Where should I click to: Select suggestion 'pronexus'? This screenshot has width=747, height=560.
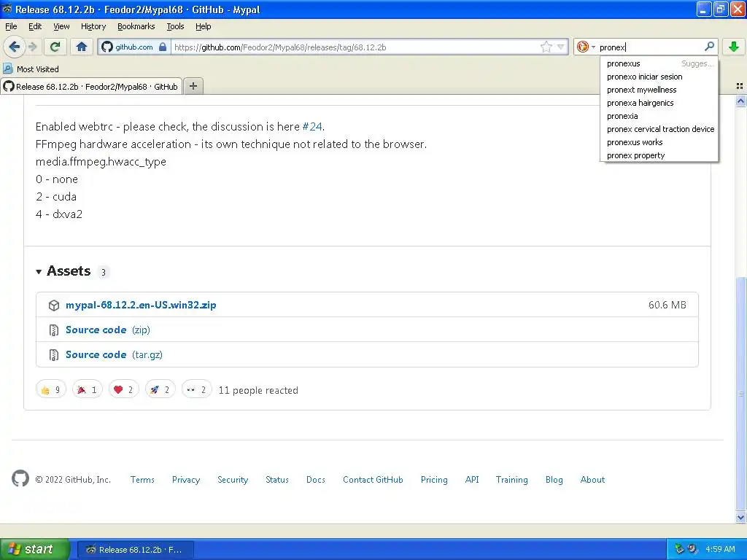(659, 63)
